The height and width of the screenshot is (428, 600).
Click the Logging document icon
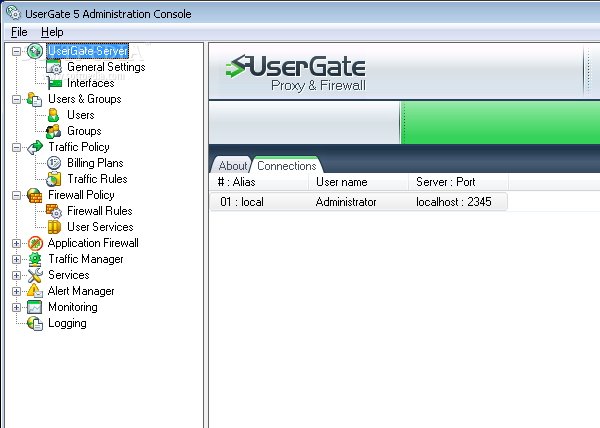coord(34,324)
